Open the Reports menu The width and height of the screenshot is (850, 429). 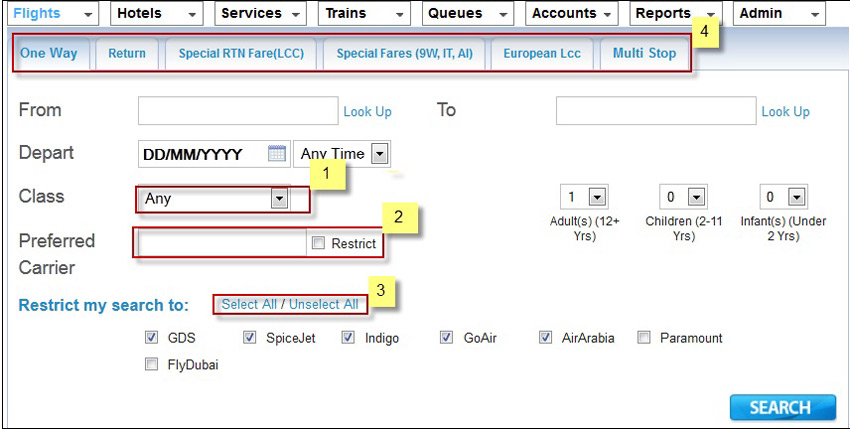click(674, 14)
